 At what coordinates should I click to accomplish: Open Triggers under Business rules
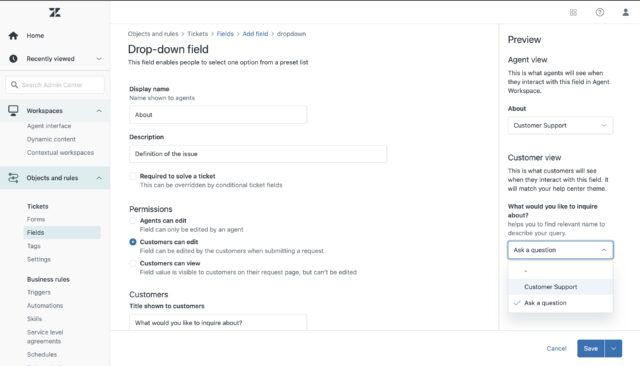(39, 293)
